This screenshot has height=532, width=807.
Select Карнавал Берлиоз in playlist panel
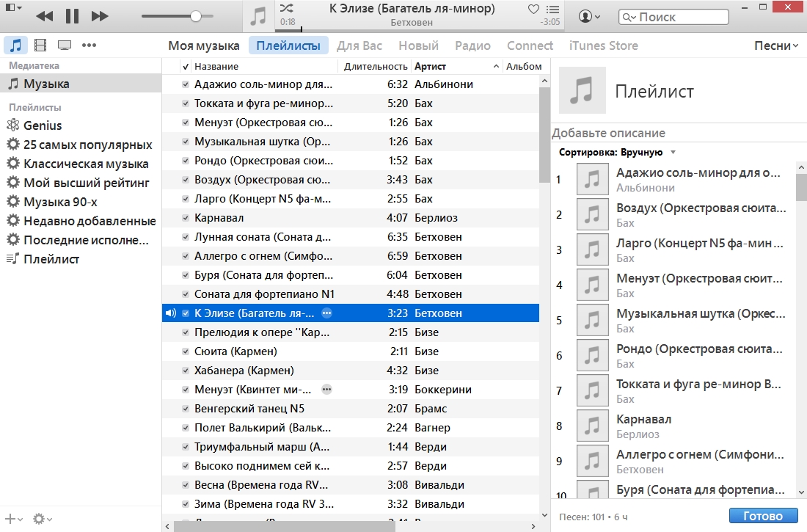675,426
